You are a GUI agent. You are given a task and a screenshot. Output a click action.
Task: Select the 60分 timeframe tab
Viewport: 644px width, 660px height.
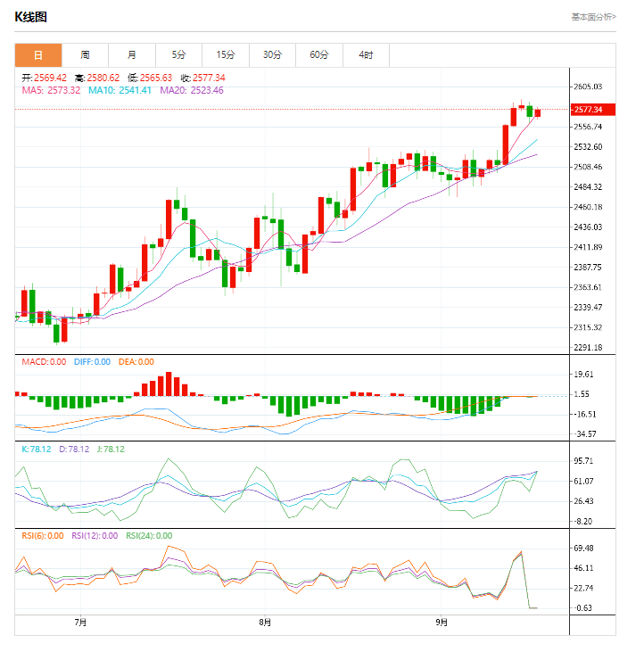pos(319,55)
